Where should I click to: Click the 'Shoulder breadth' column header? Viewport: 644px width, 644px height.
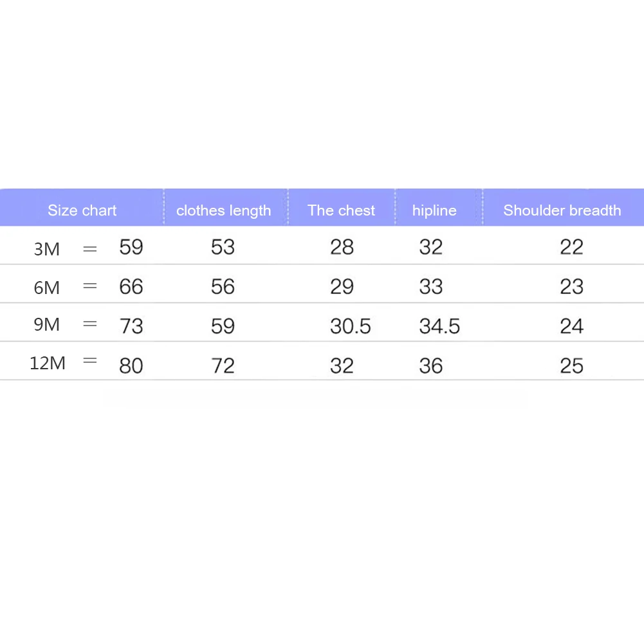coord(562,210)
